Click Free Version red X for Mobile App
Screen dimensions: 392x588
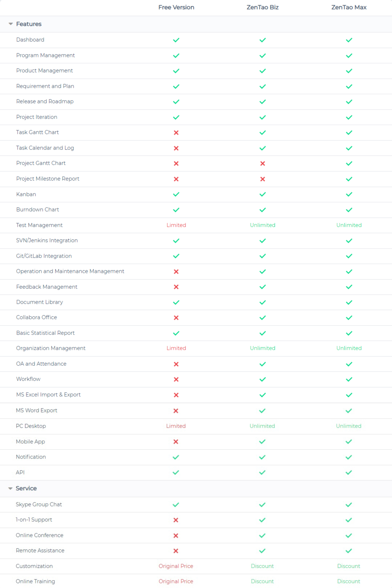(176, 442)
